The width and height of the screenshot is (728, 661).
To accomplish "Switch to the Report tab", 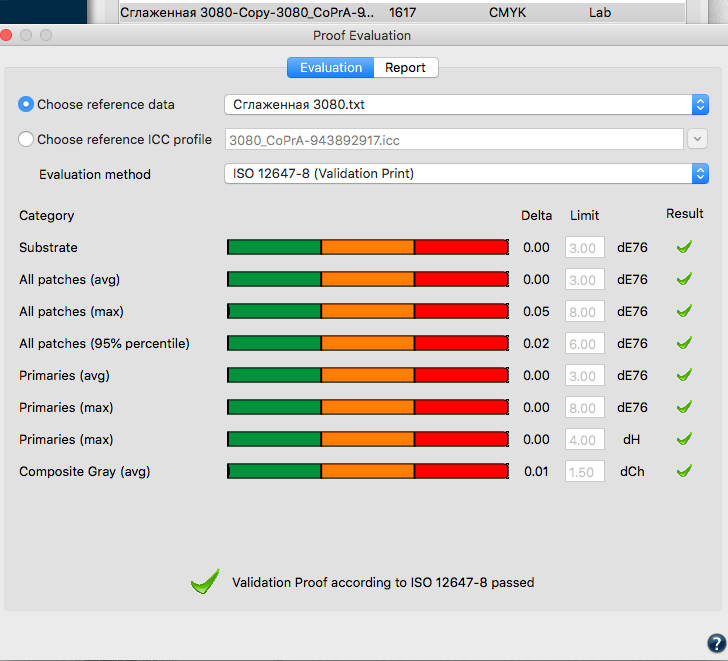I will click(405, 67).
